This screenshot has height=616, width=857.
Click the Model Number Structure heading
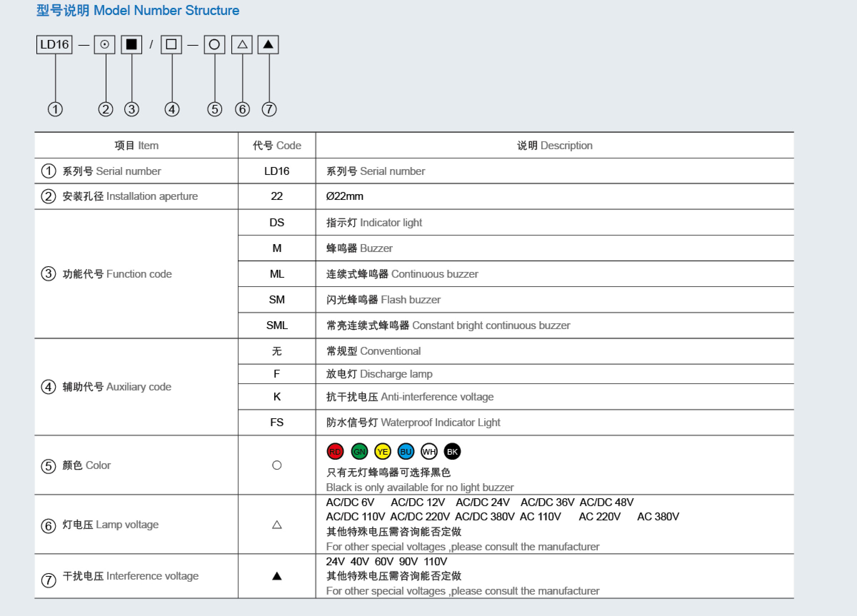point(138,11)
